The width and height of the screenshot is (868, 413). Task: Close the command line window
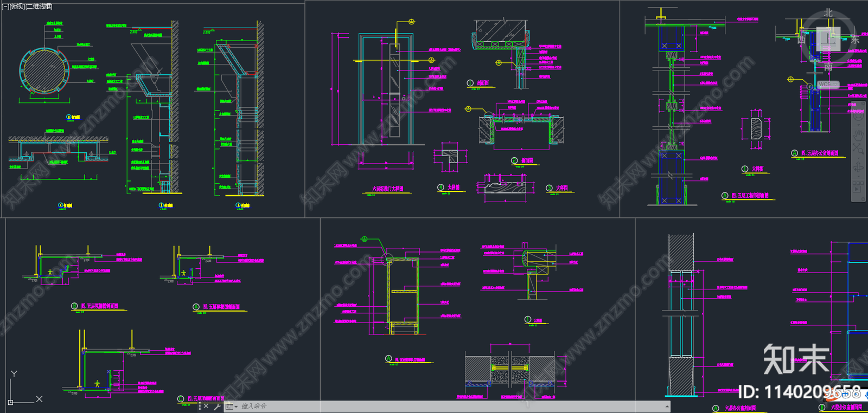tap(206, 406)
